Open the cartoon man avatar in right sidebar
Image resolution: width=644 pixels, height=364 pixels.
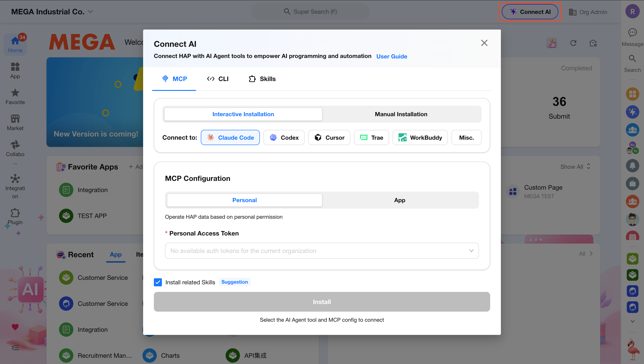tap(633, 219)
